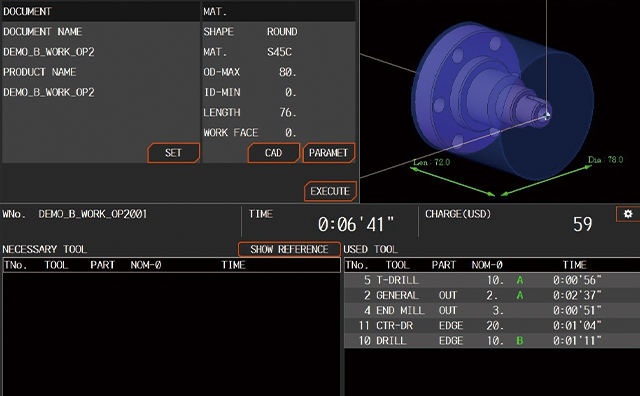Click the NOM-Ø header in USED TOOL table
The width and height of the screenshot is (640, 396).
click(x=487, y=265)
